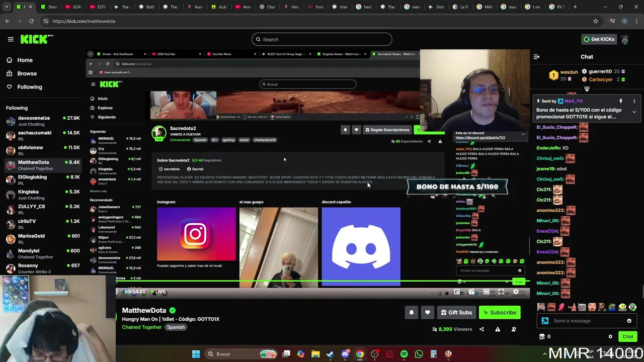Open Windows Start menu
The height and width of the screenshot is (362, 644).
pos(196,354)
